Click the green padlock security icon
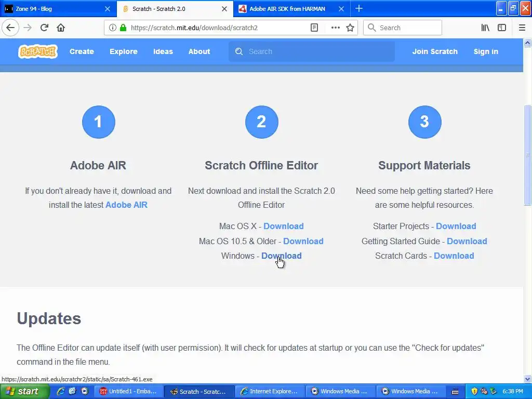 pos(123,28)
